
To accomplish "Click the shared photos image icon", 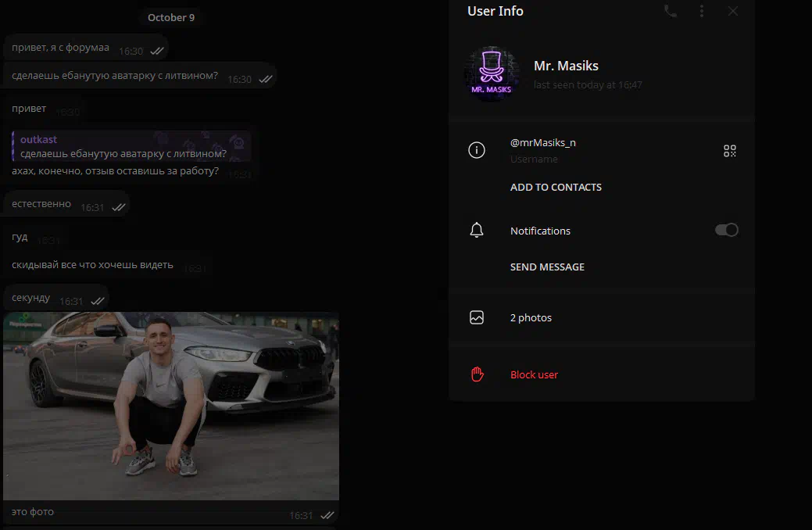I will coord(477,317).
